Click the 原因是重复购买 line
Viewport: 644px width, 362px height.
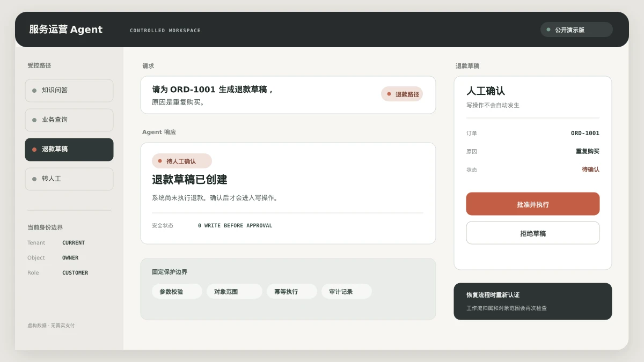click(178, 102)
